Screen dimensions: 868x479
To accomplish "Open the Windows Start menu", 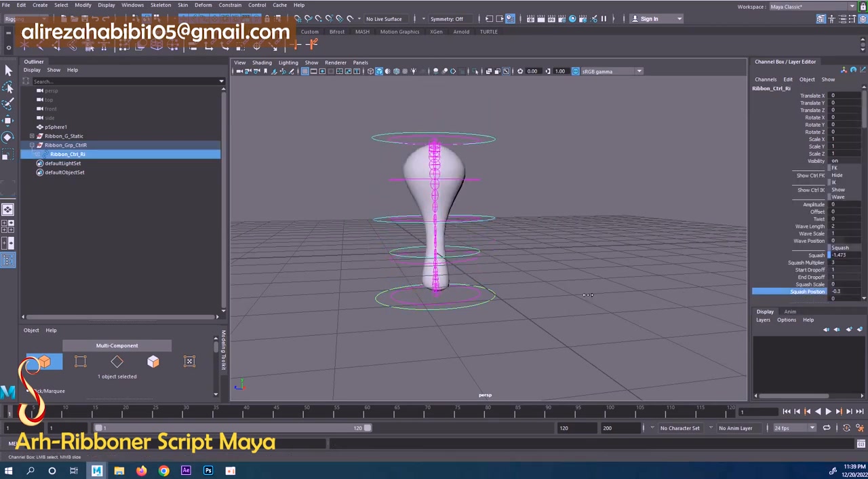I will (x=8, y=471).
